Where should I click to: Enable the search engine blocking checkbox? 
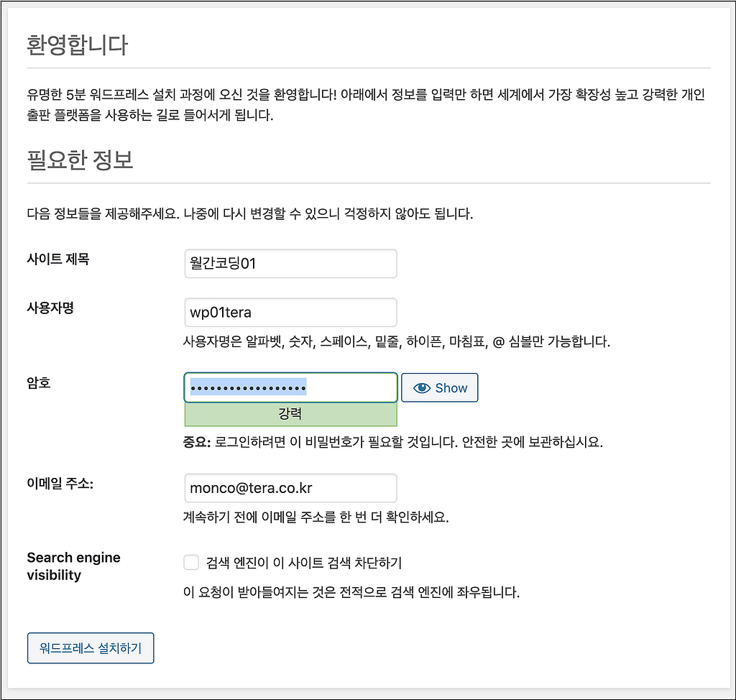coord(191,562)
